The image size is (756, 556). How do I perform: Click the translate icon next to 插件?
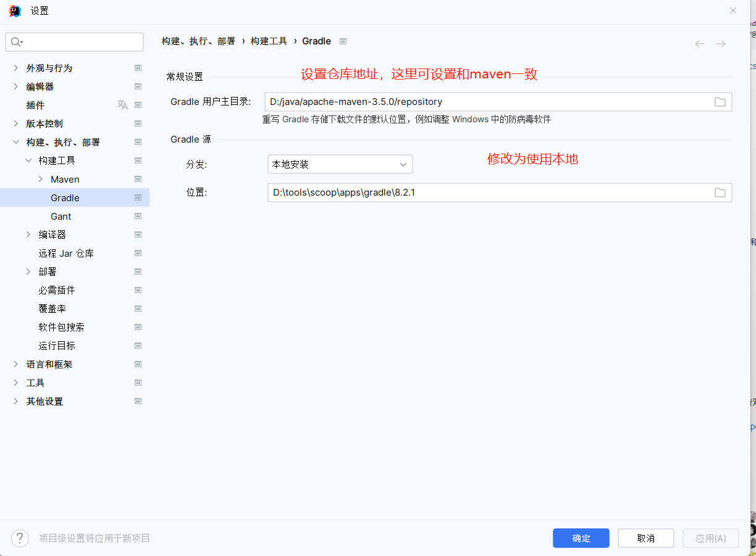pyautogui.click(x=122, y=105)
